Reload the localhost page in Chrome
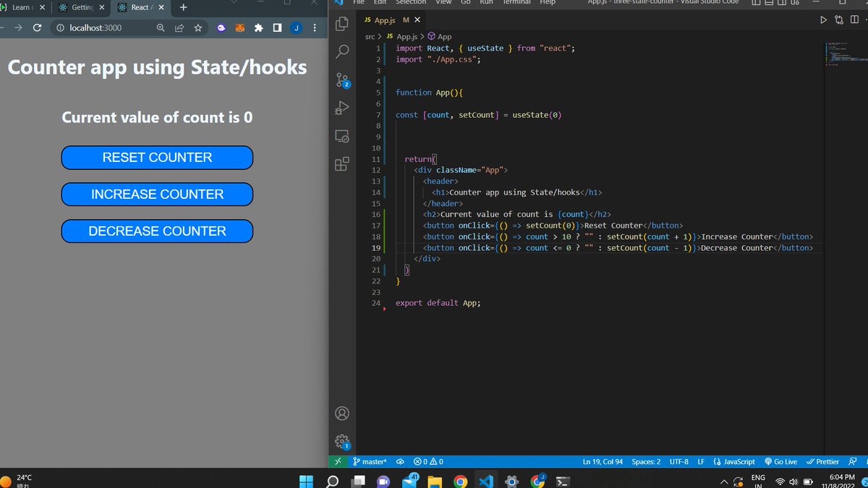868x488 pixels. click(x=38, y=28)
